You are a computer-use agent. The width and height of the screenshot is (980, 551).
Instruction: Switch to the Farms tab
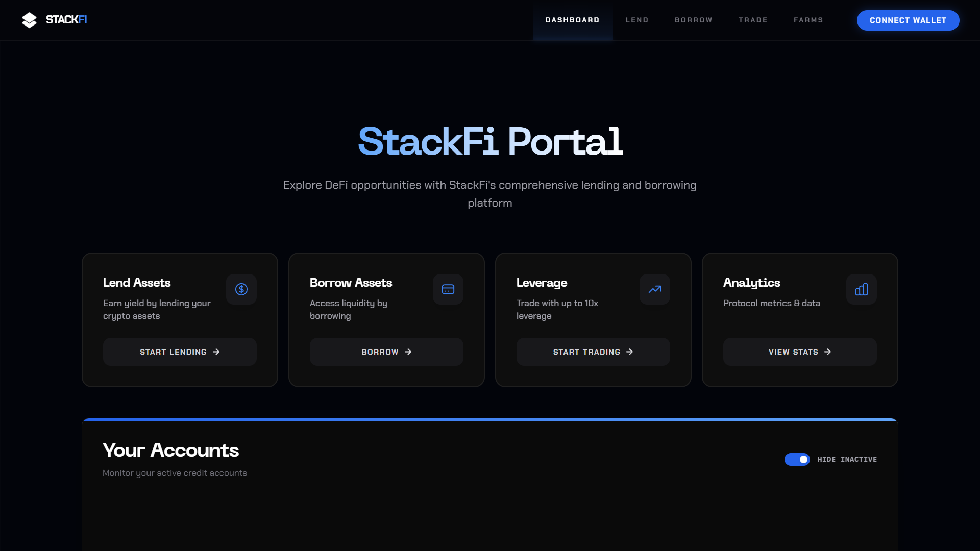point(808,20)
